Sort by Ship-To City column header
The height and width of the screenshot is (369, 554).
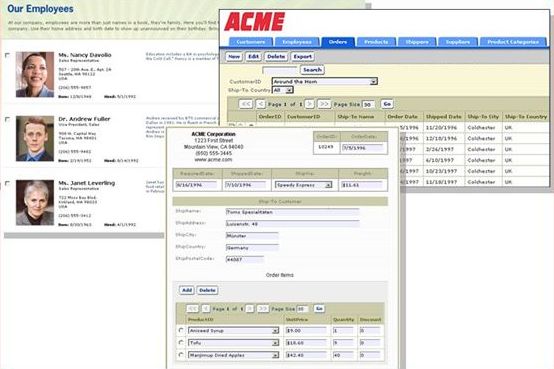pos(483,117)
